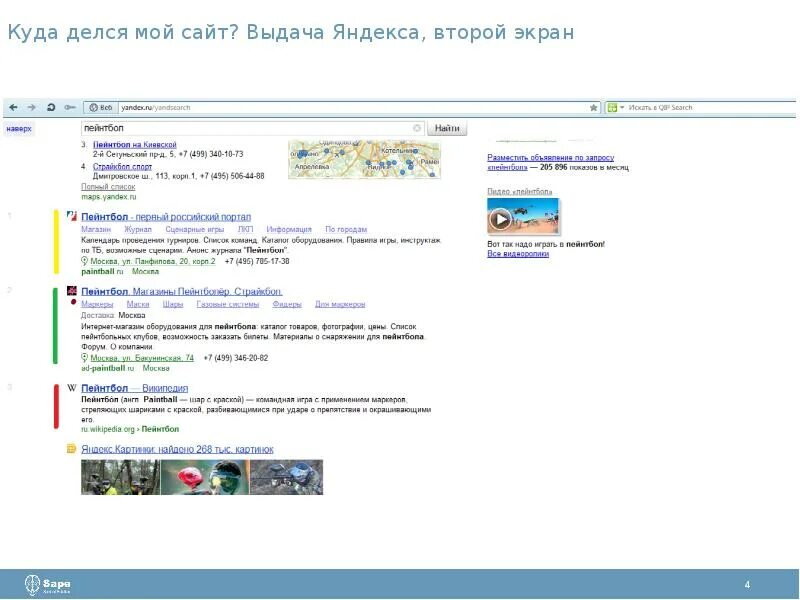800x600 pixels.
Task: Click the phone number '+7 (495) 785-17-38'
Action: (x=257, y=261)
